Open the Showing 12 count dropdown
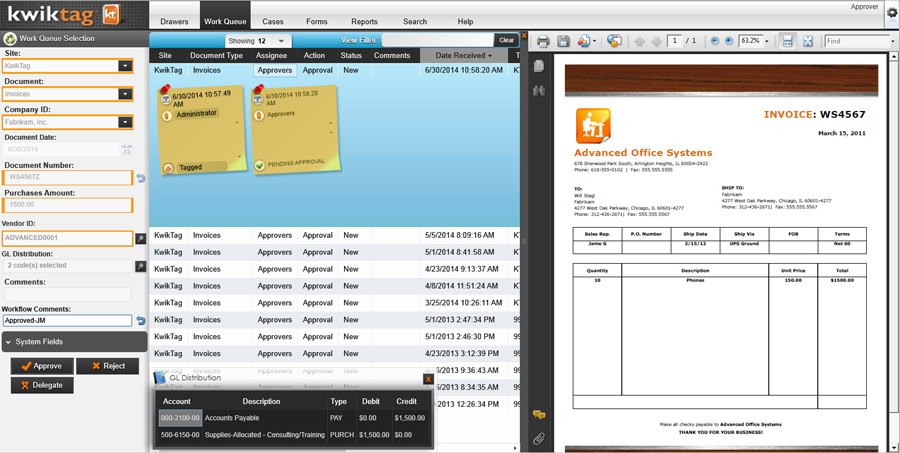This screenshot has height=453, width=900. 281,41
